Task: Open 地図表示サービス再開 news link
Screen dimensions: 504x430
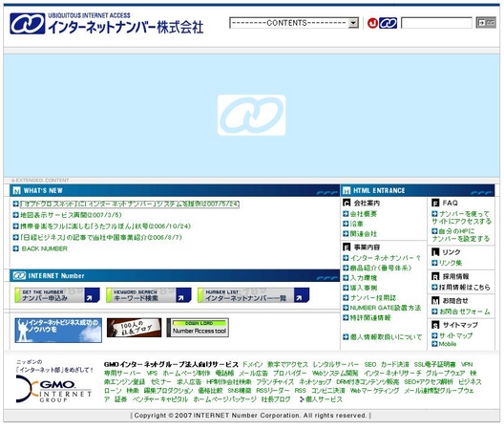Action: click(x=71, y=215)
